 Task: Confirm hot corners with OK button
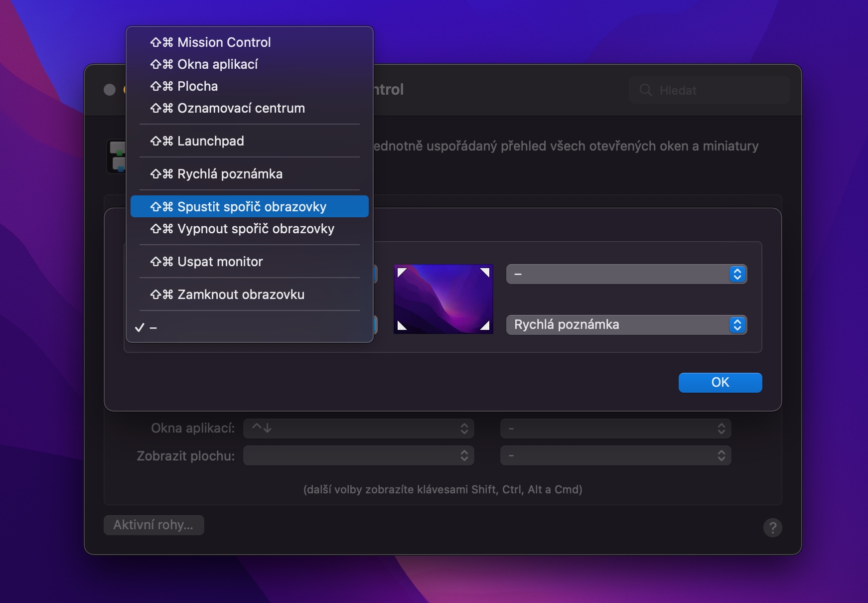(x=720, y=383)
